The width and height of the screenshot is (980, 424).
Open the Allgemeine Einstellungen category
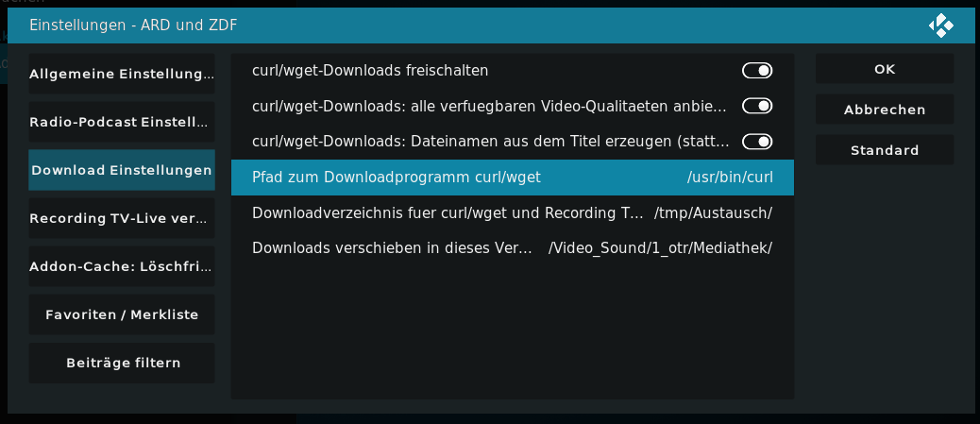point(122,74)
